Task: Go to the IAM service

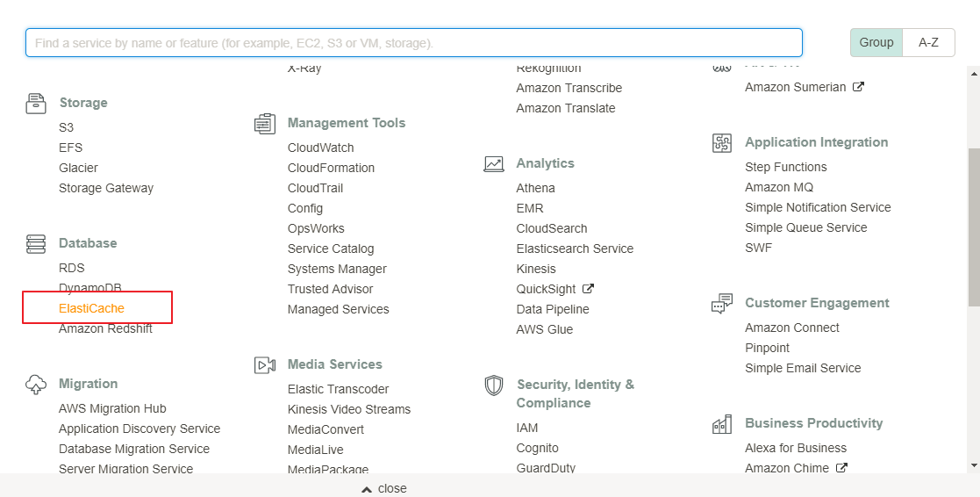Action: [527, 428]
